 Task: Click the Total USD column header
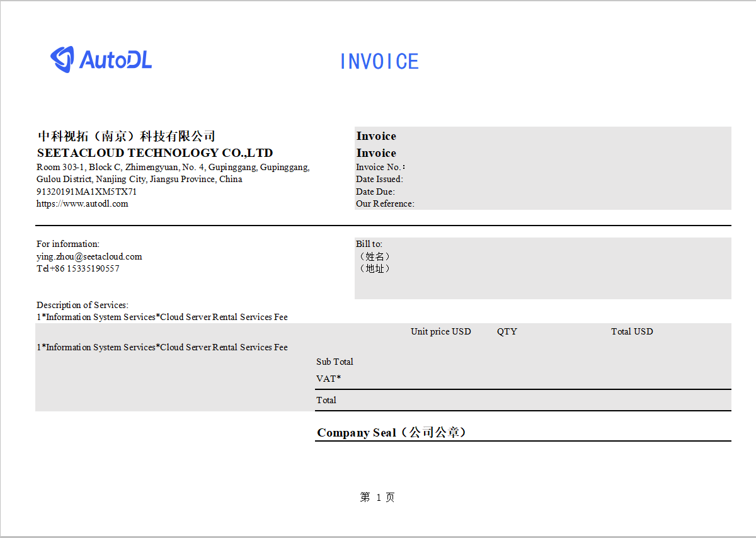632,331
